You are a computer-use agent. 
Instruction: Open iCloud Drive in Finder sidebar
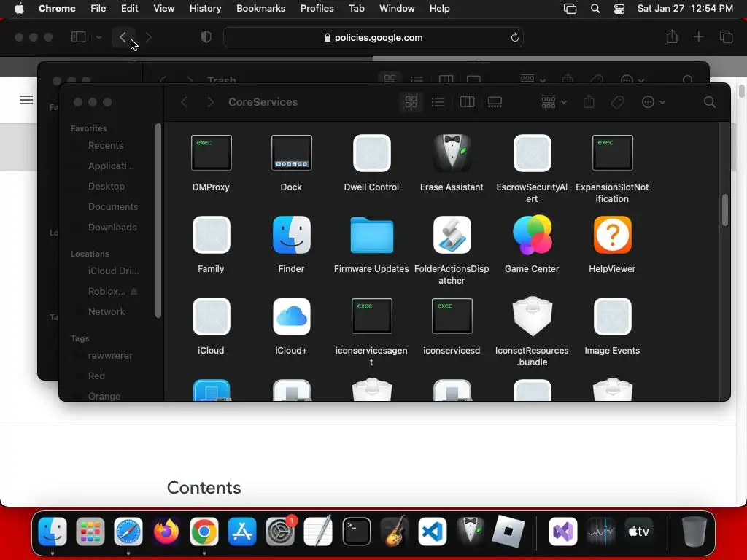pos(113,271)
